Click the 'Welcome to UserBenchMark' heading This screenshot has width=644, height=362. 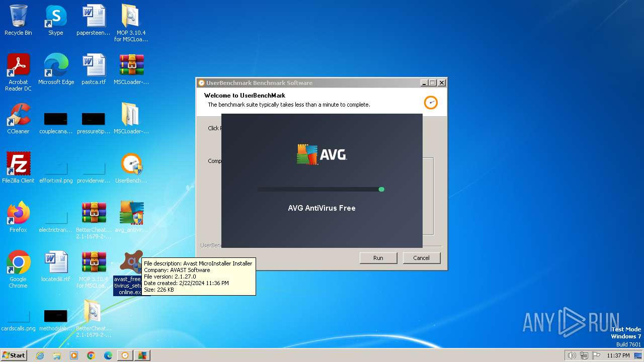(245, 96)
